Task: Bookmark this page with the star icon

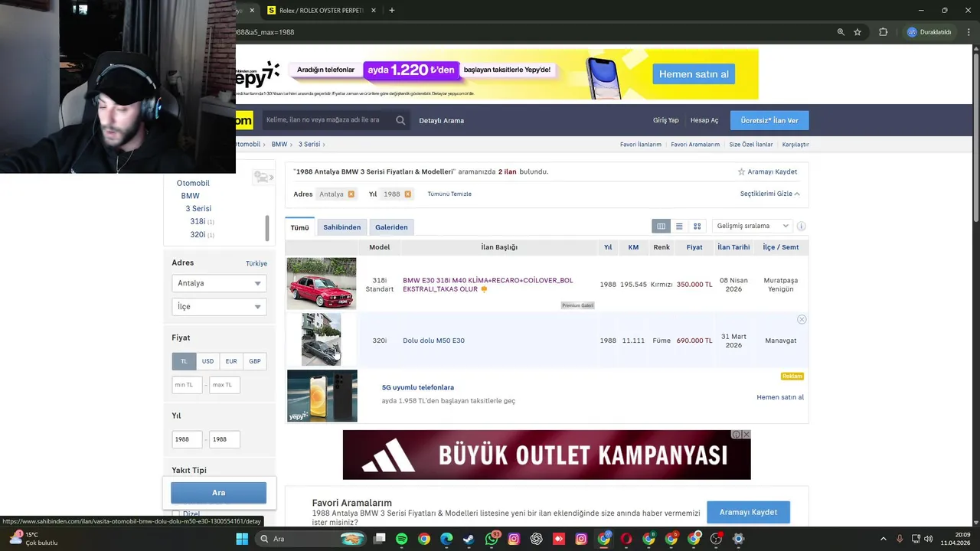Action: click(x=857, y=32)
